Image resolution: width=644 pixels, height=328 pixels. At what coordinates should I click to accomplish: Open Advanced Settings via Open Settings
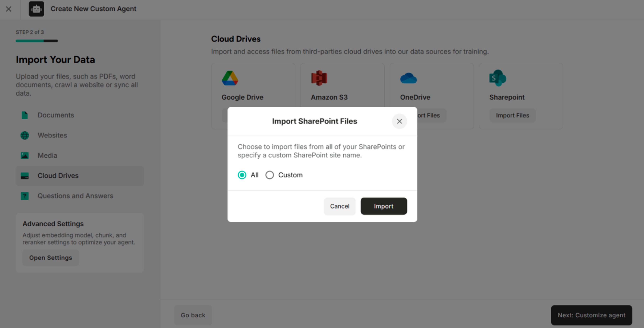tap(51, 258)
